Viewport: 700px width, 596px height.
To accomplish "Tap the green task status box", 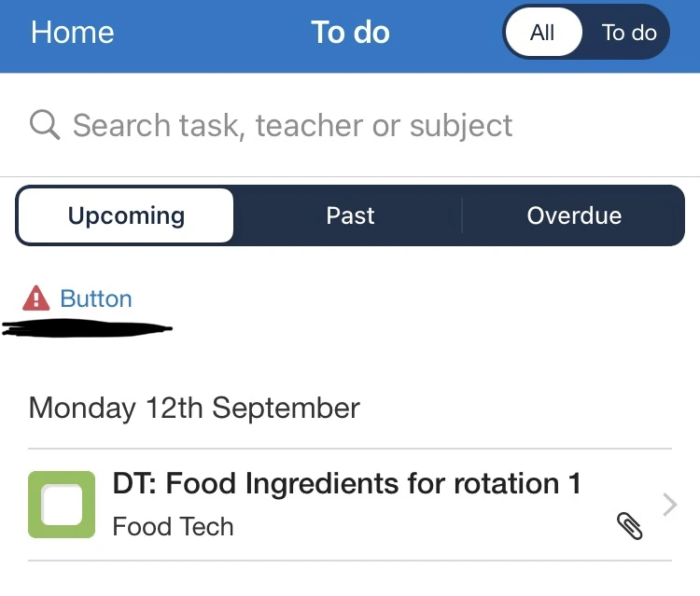I will click(x=62, y=505).
